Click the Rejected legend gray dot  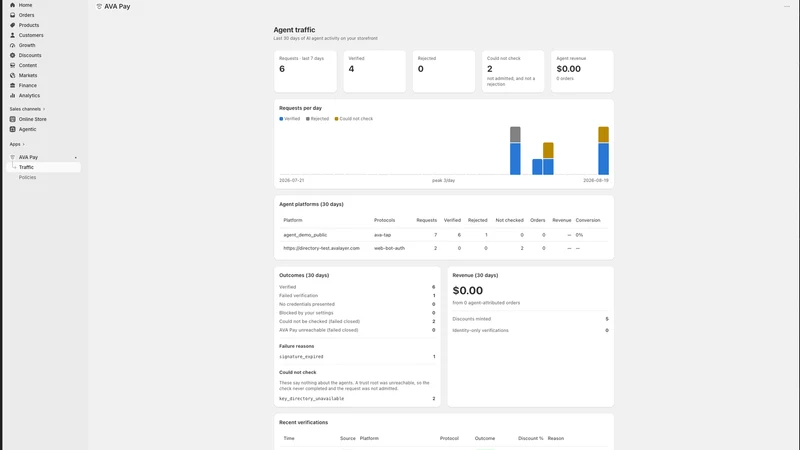tap(308, 119)
